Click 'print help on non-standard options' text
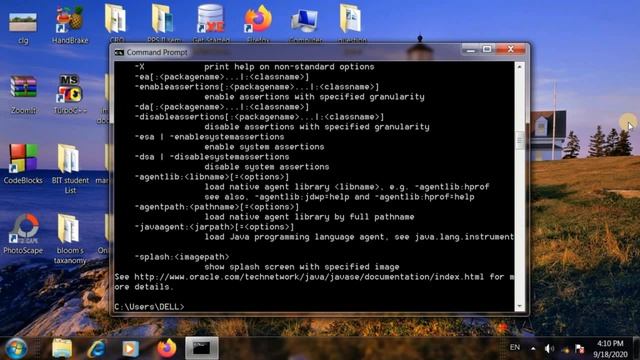640x360 pixels. (x=289, y=67)
